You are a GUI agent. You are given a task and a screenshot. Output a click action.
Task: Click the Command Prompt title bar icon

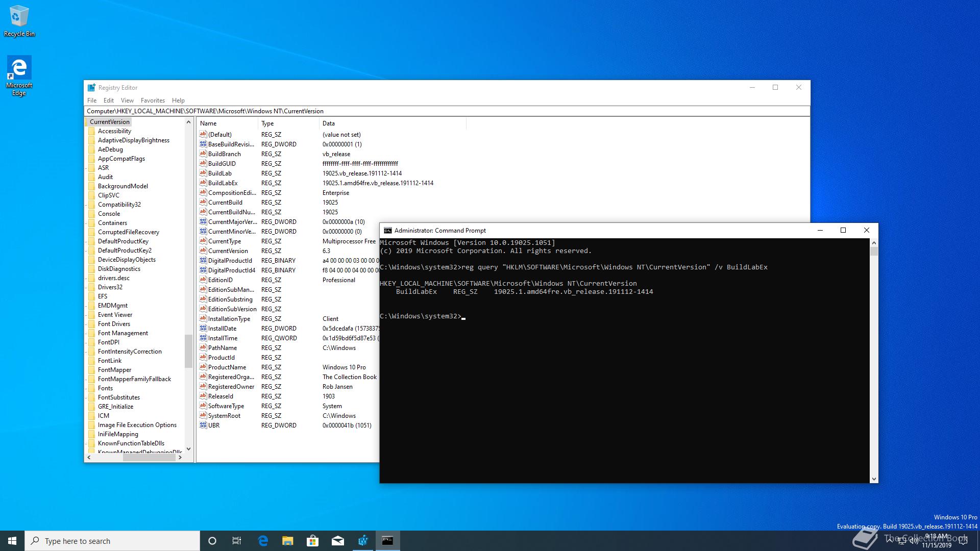(387, 231)
